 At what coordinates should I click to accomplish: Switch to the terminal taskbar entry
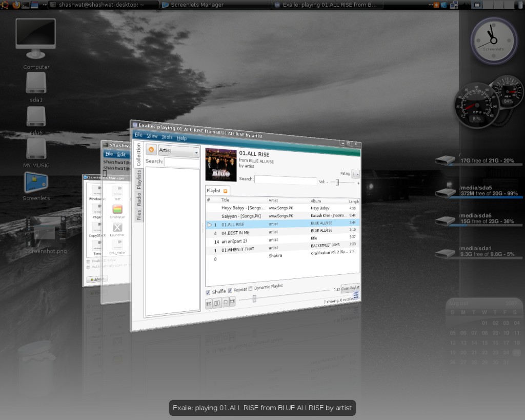coord(103,5)
